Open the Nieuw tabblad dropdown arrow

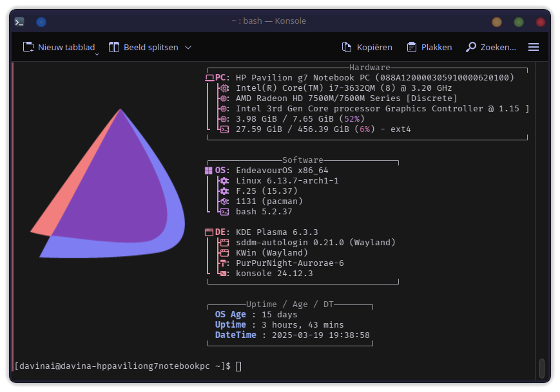[97, 54]
